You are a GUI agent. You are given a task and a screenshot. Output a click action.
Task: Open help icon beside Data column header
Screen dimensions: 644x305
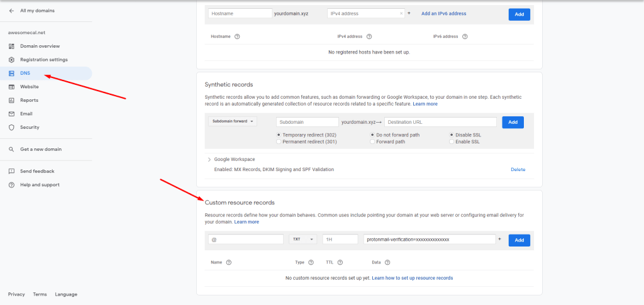point(387,262)
